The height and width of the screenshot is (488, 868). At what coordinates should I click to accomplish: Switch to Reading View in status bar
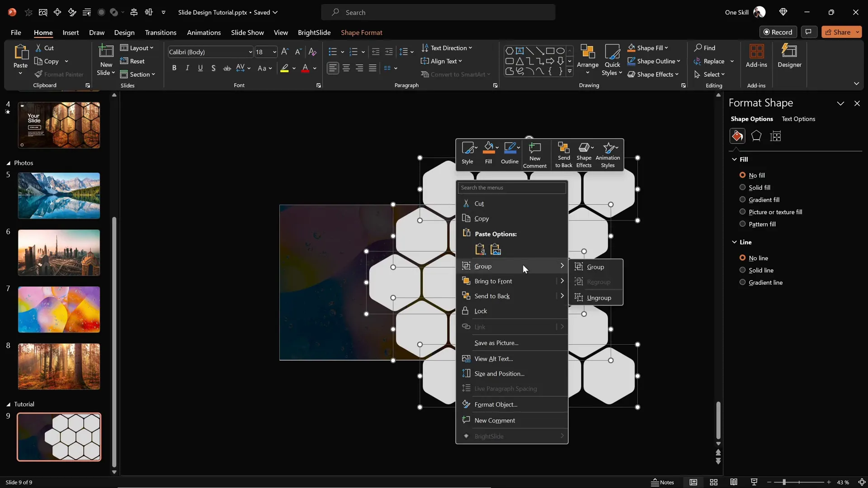tap(734, 482)
